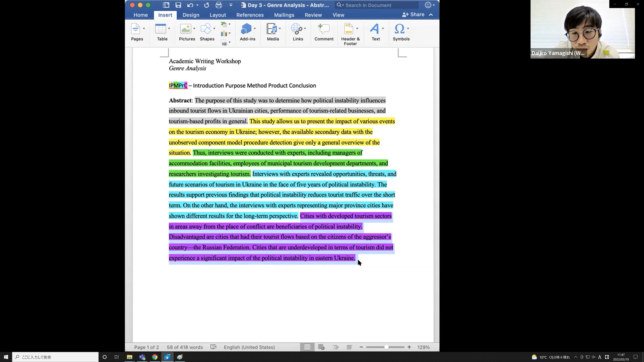Toggle spelling and grammar check icon
This screenshot has height=362, width=644.
tap(213, 347)
